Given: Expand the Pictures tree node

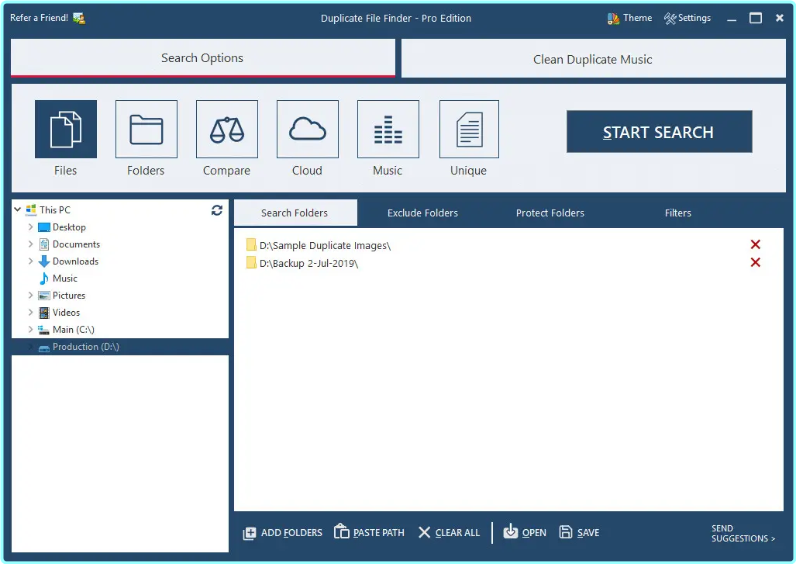Looking at the screenshot, I should click(x=30, y=295).
